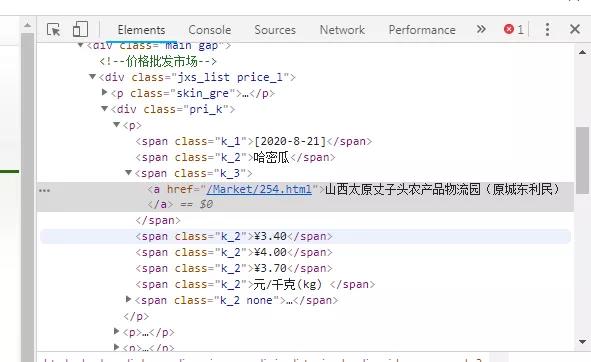Click the DOM tree scroll down arrow
Image resolution: width=591 pixels, height=362 pixels.
[582, 342]
